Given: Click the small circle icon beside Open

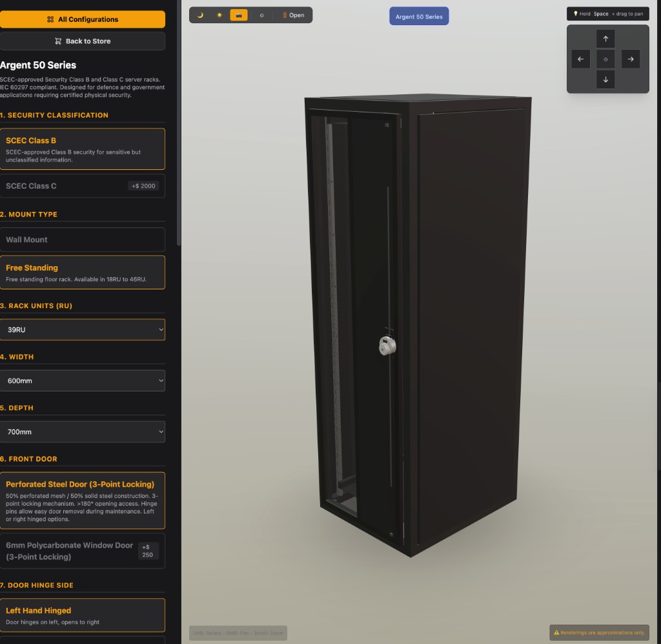Looking at the screenshot, I should pyautogui.click(x=261, y=15).
